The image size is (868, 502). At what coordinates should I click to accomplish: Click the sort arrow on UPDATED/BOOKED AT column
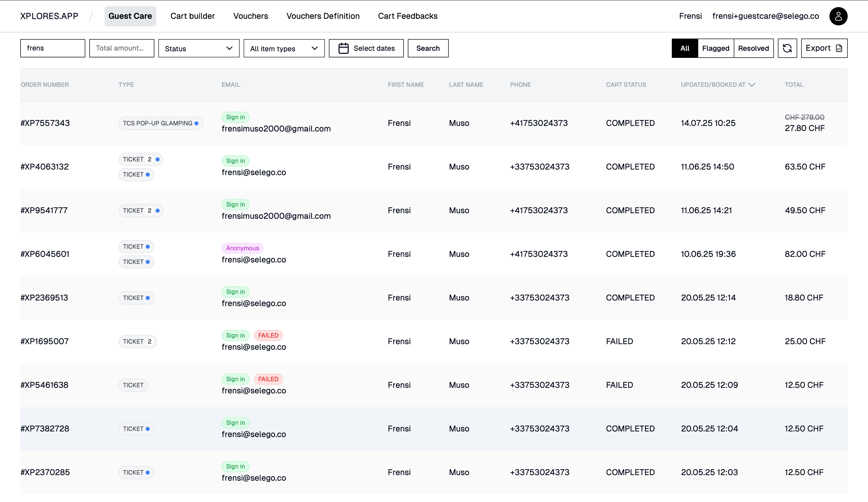tap(752, 85)
